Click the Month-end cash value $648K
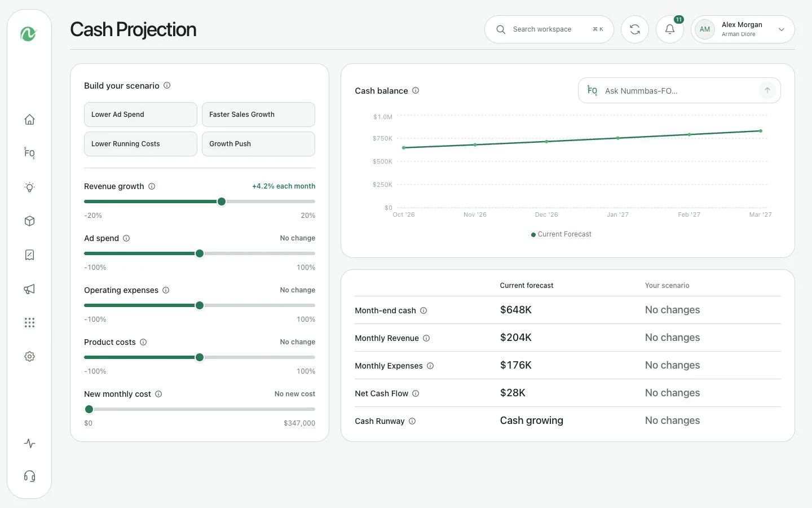This screenshot has width=812, height=508. pyautogui.click(x=516, y=310)
